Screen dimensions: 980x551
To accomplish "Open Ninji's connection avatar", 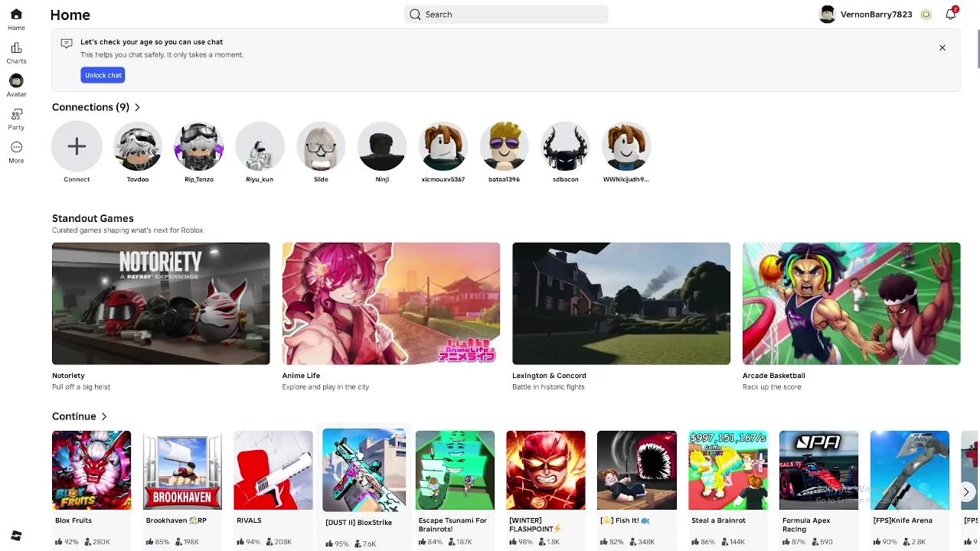I will [382, 146].
